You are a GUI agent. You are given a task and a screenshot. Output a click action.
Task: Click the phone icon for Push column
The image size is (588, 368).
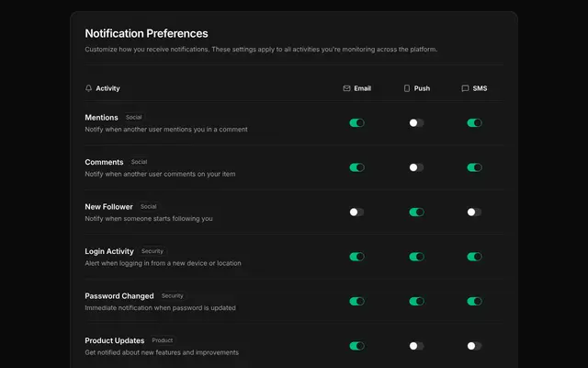(x=407, y=88)
